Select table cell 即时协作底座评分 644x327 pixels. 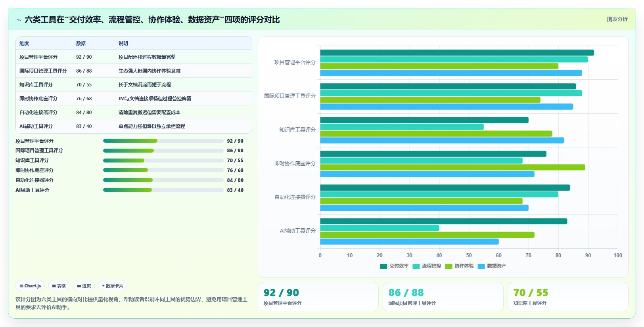(38, 99)
